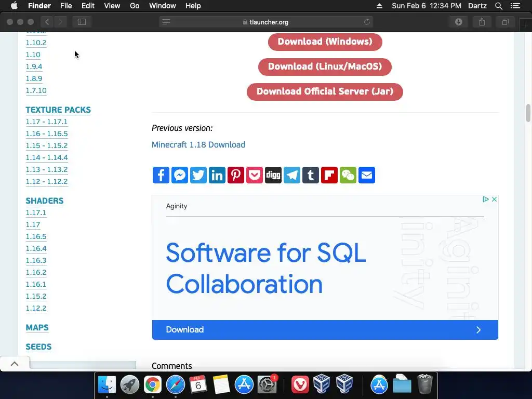Click the Spotlight search icon
The image size is (532, 399).
click(498, 6)
